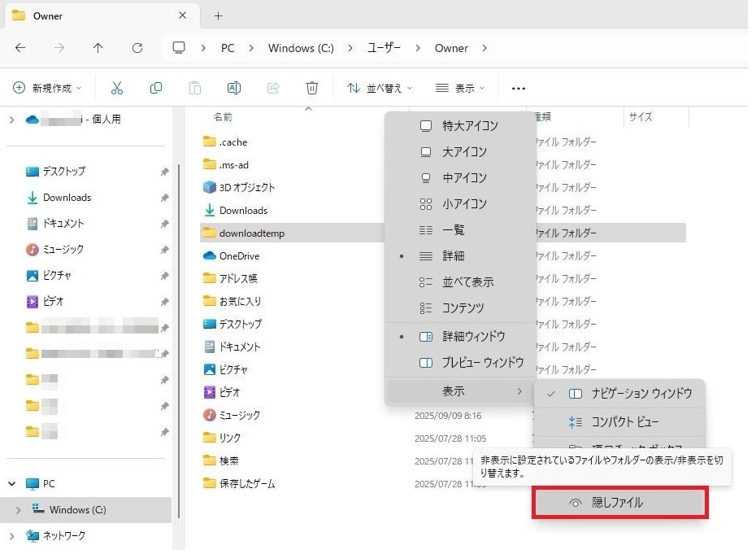Select プレビュー ウィンドウ menu entry
Image resolution: width=756 pixels, height=554 pixels.
[x=482, y=362]
